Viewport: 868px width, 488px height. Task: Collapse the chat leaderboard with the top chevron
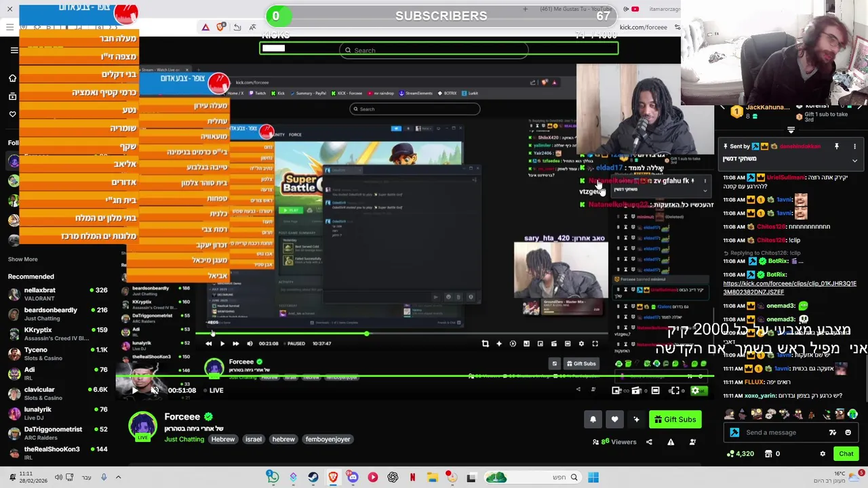coord(791,129)
